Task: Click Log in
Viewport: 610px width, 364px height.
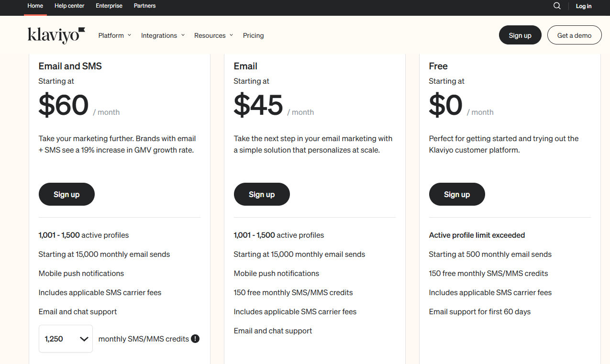Action: [584, 6]
